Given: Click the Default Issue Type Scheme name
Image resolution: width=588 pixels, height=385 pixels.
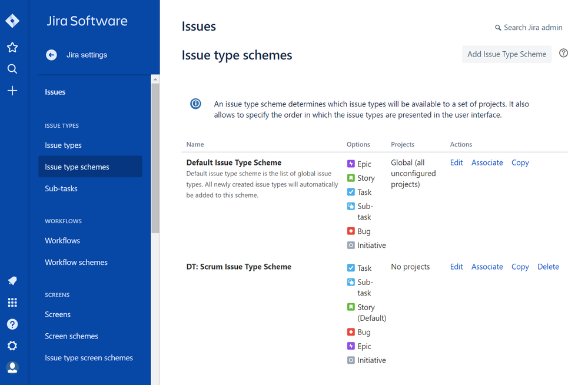Looking at the screenshot, I should click(234, 162).
